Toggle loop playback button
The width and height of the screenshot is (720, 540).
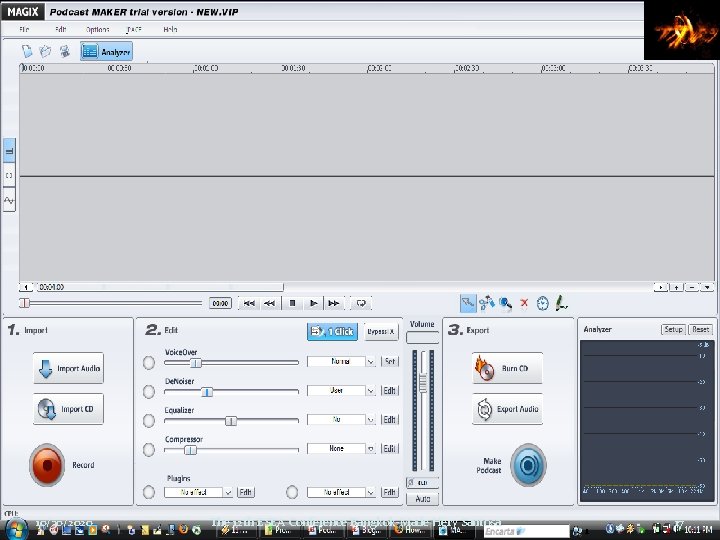[x=361, y=303]
